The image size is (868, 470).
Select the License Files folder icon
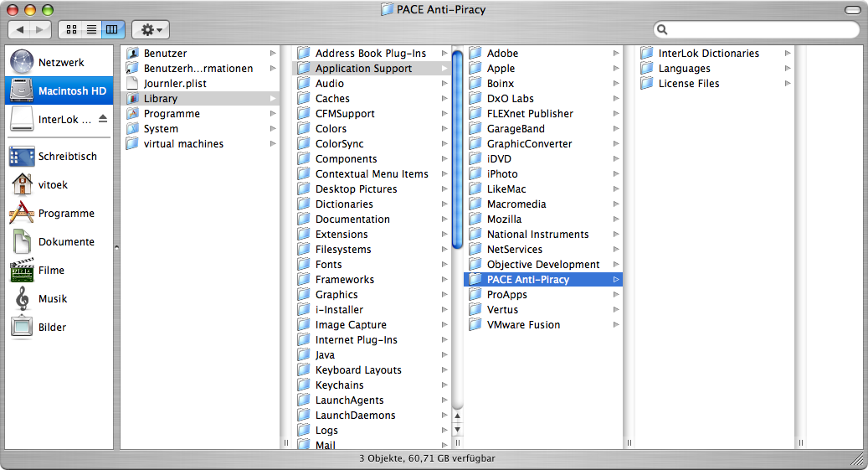point(646,83)
